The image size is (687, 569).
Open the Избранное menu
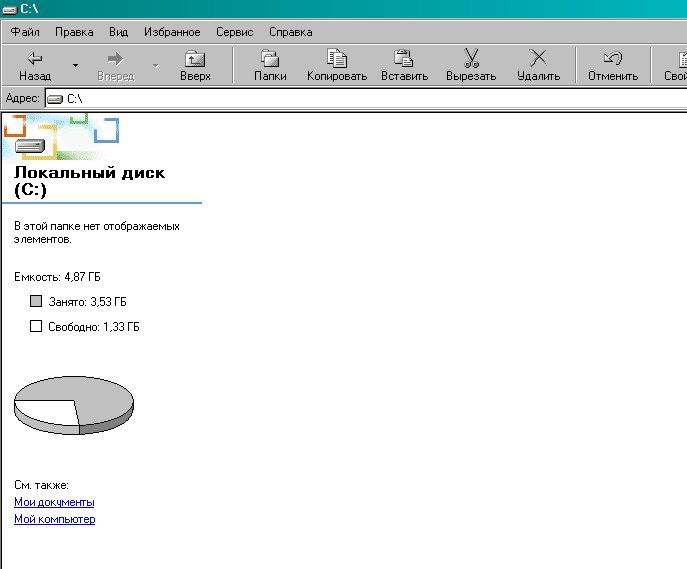pyautogui.click(x=172, y=32)
